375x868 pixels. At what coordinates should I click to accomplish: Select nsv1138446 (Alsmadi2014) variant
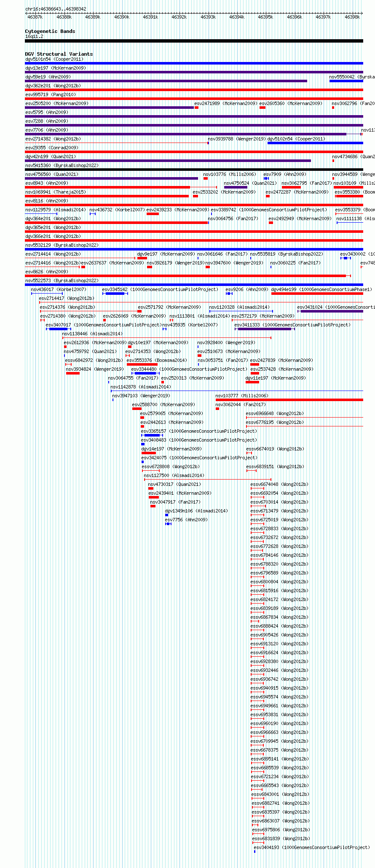click(x=166, y=338)
